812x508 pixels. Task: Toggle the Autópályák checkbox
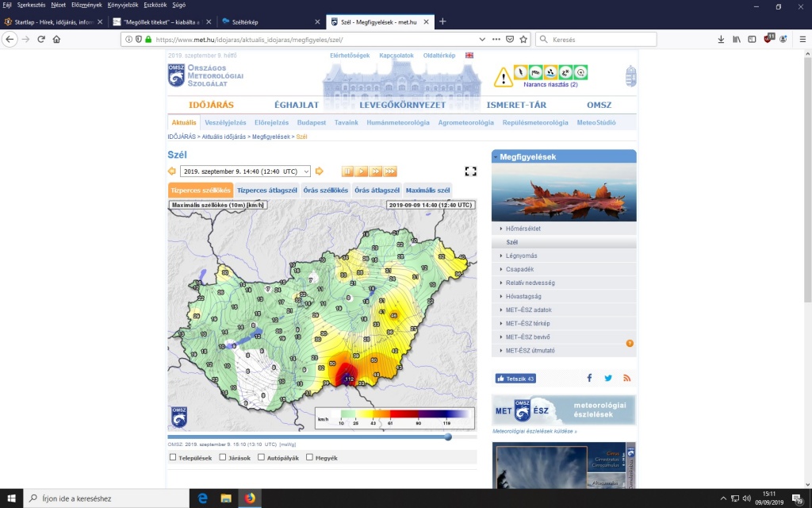click(x=262, y=457)
